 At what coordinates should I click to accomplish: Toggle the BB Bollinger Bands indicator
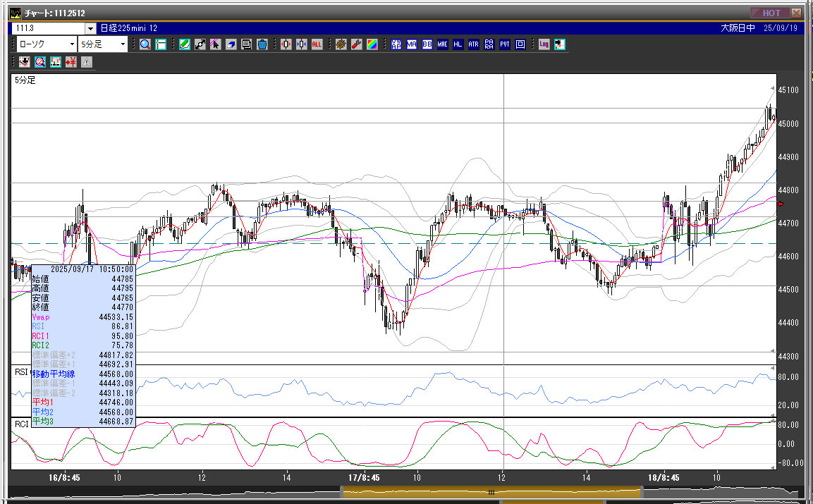point(427,44)
